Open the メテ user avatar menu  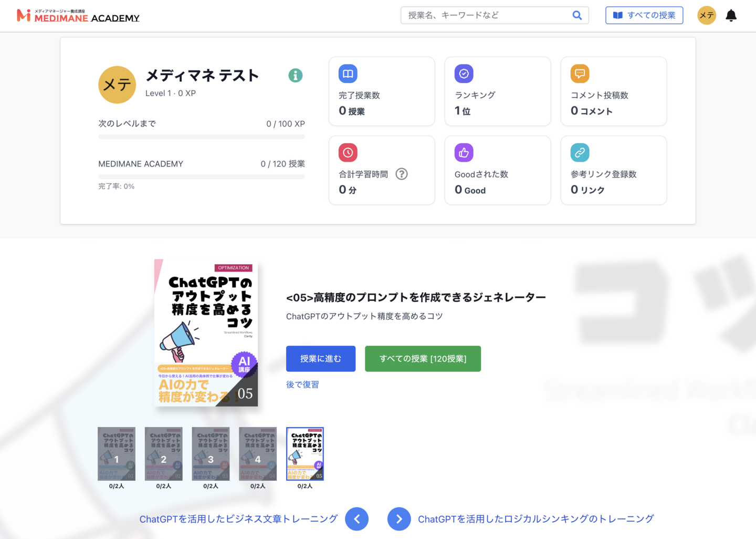click(x=707, y=15)
